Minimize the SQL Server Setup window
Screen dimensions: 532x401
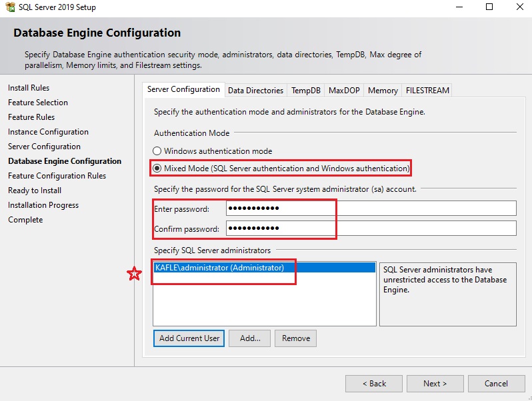(x=459, y=7)
